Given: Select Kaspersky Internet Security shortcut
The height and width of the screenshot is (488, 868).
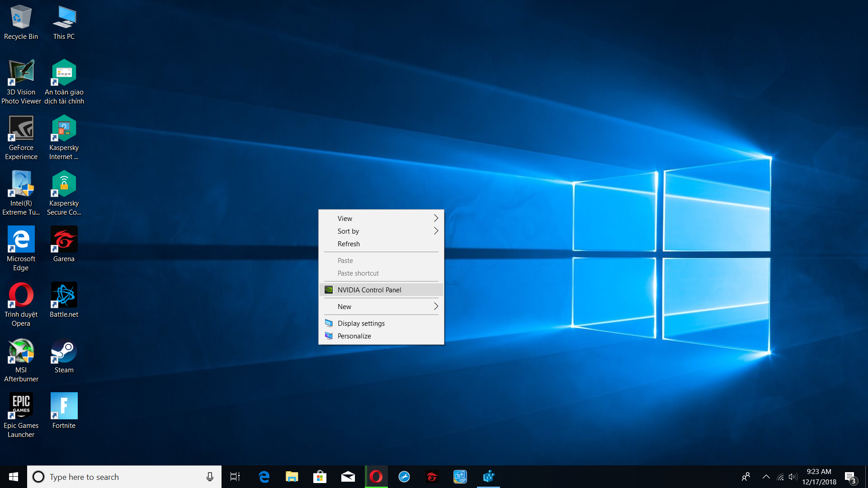Looking at the screenshot, I should pos(64,138).
